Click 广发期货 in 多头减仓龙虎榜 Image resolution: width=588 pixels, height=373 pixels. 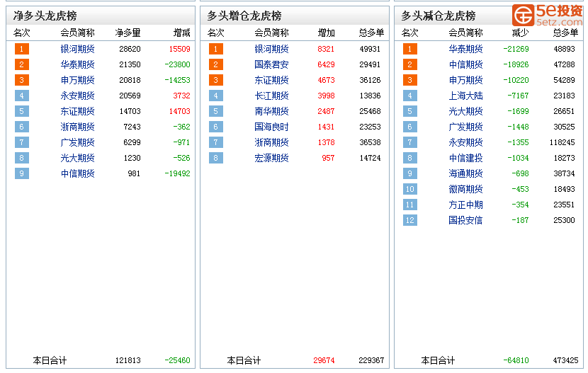[465, 127]
